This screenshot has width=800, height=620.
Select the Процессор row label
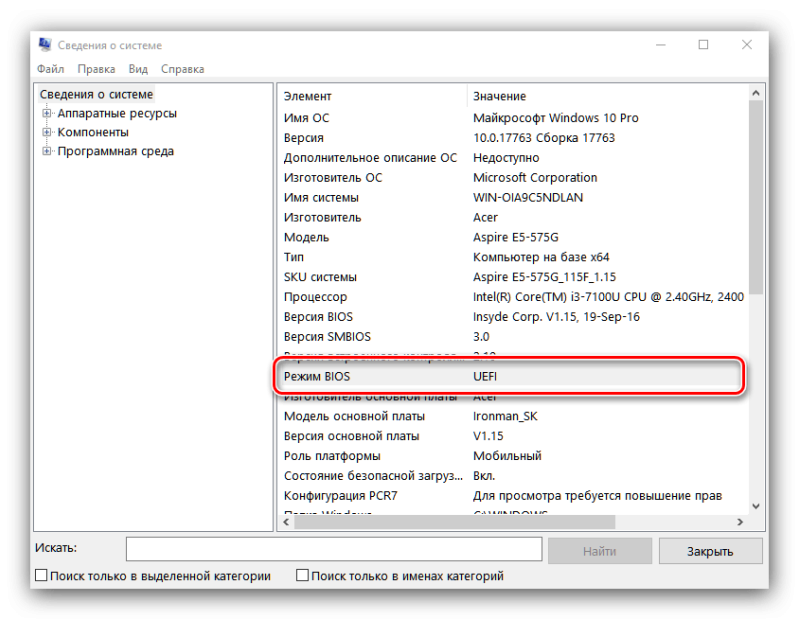[315, 297]
